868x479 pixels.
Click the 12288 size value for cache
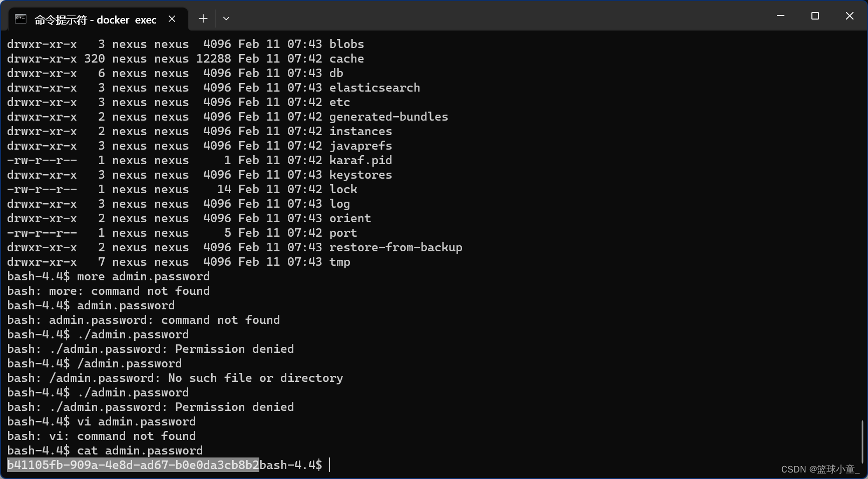tap(213, 59)
